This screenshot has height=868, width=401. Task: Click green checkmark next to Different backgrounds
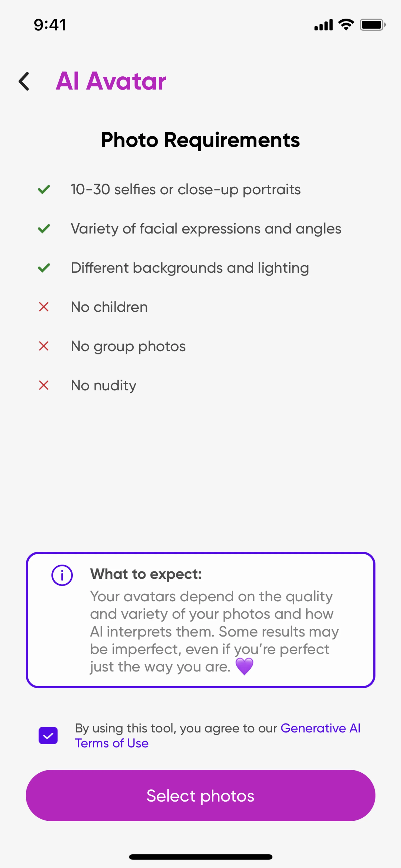tap(44, 268)
